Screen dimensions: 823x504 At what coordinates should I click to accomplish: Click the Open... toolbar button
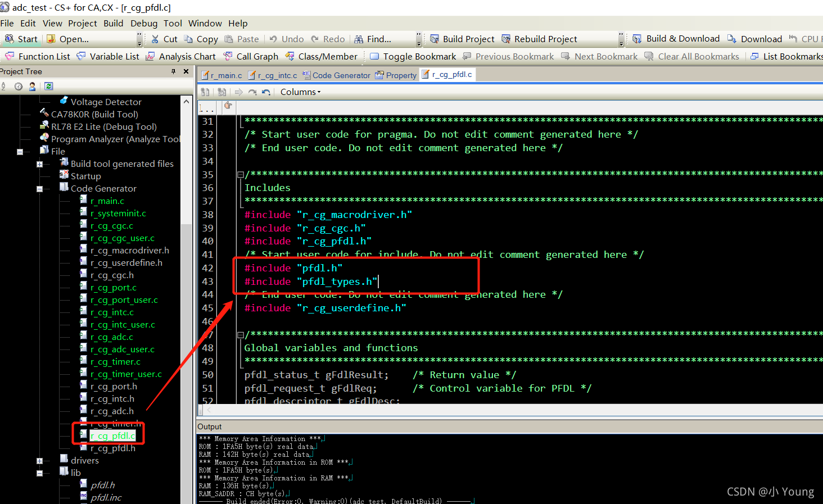pyautogui.click(x=68, y=39)
